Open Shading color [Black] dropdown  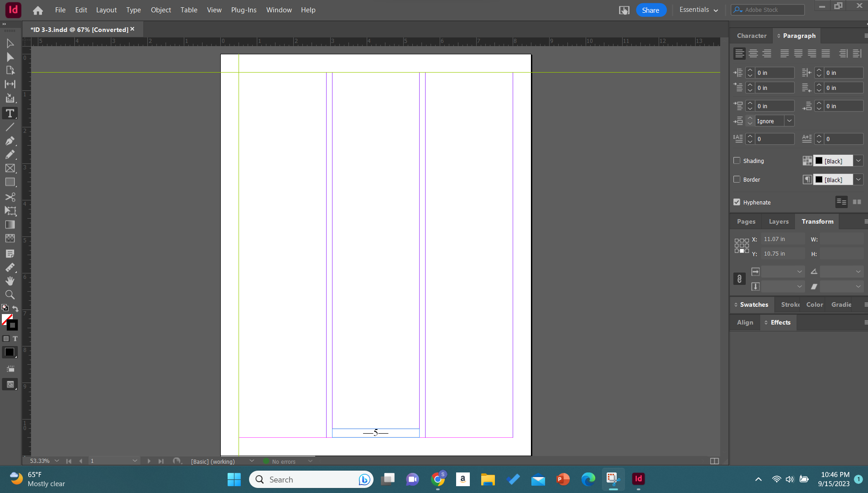pos(858,161)
